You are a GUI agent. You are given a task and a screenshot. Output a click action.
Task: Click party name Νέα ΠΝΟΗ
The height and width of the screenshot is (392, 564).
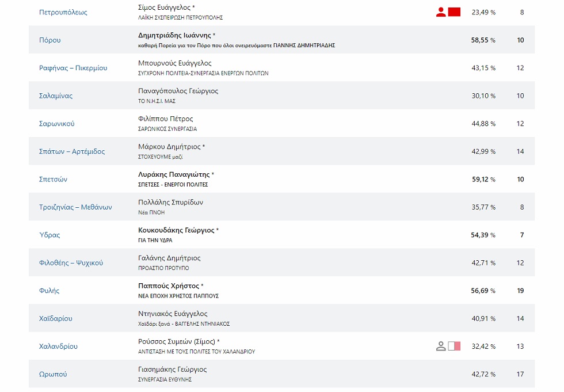point(151,212)
